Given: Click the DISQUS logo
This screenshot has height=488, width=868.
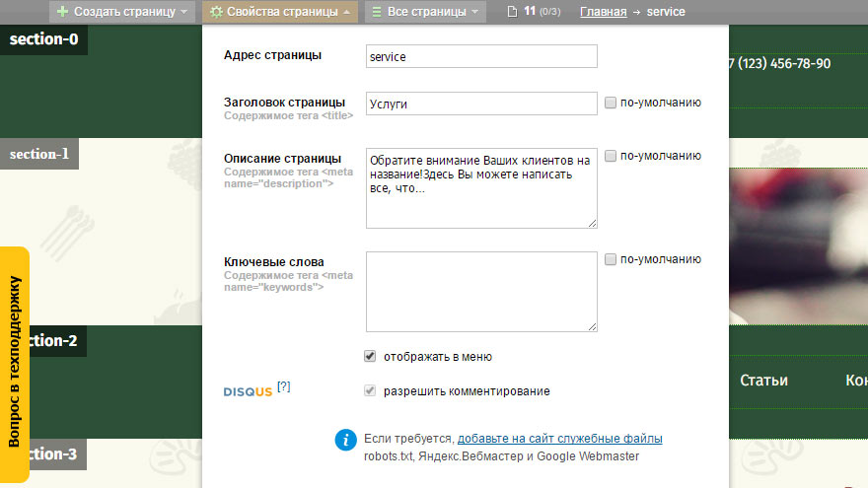Looking at the screenshot, I should click(248, 391).
